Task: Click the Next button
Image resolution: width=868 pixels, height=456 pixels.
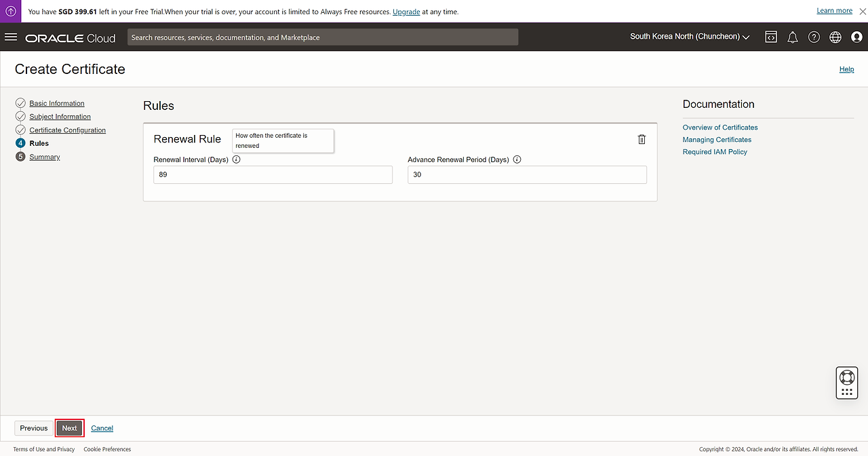Action: (x=69, y=428)
